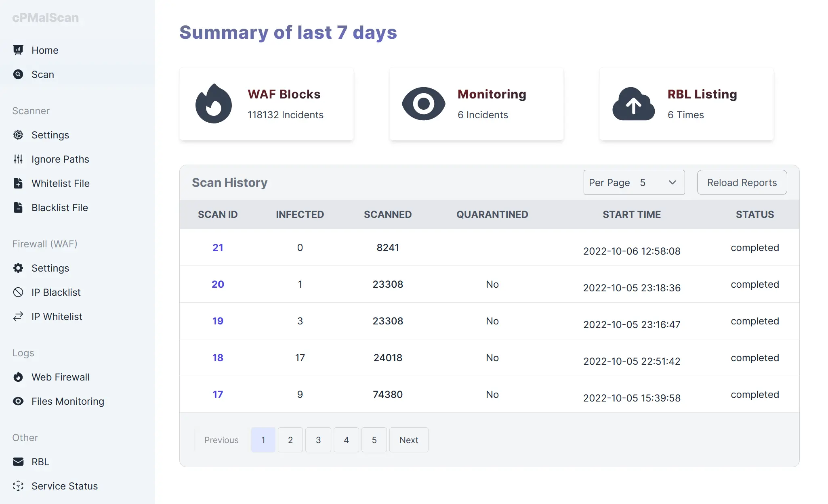Open Firewall (WAF) Settings menu item
This screenshot has height=504, width=828.
tap(50, 268)
